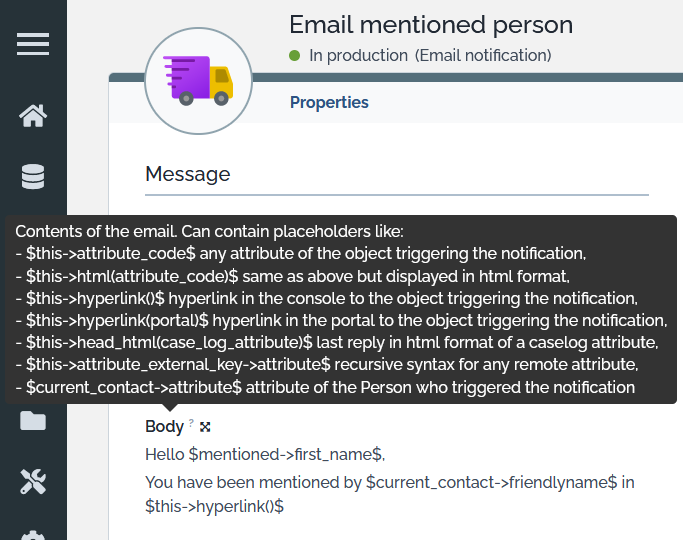Open the hamburger navigation menu
This screenshot has width=683, height=540.
point(33,44)
